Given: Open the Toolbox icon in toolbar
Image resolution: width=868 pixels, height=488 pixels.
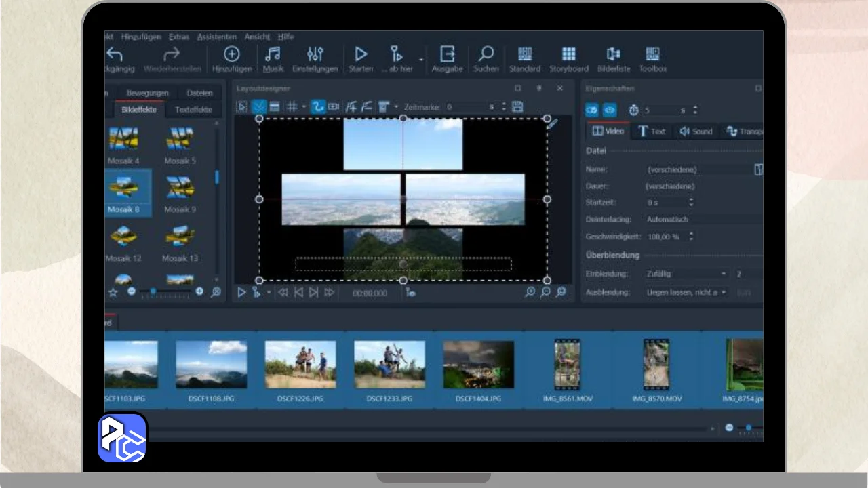Looking at the screenshot, I should (x=652, y=55).
